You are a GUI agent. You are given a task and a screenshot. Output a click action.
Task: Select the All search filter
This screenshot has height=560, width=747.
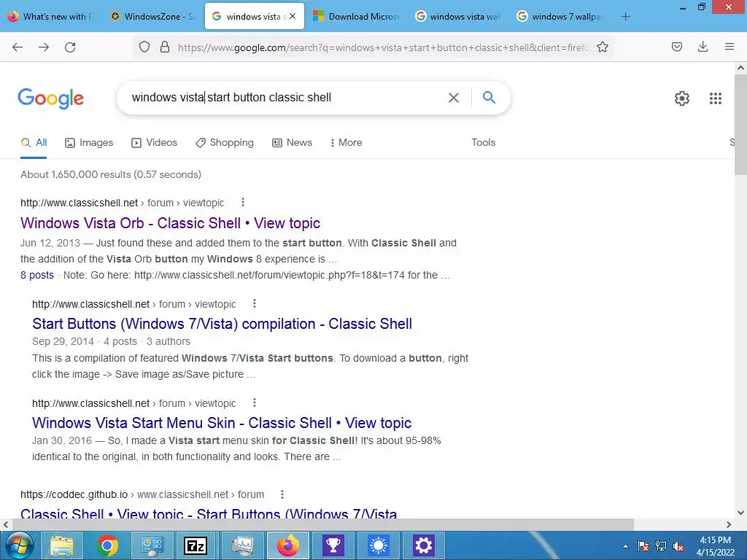pyautogui.click(x=34, y=142)
